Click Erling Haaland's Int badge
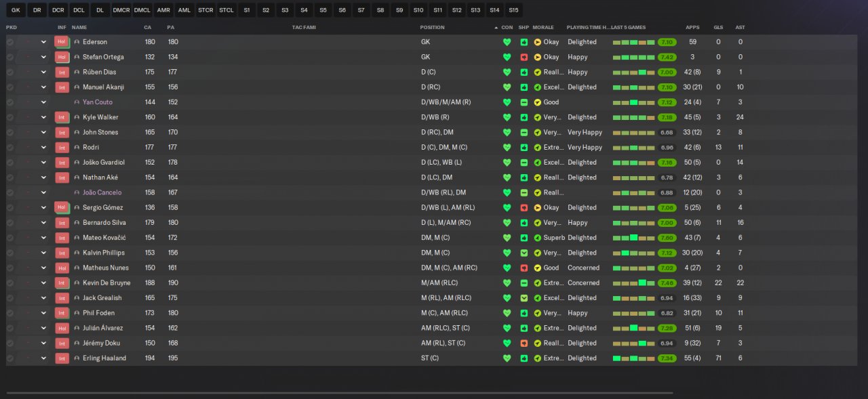Image resolution: width=868 pixels, height=399 pixels. [62, 358]
